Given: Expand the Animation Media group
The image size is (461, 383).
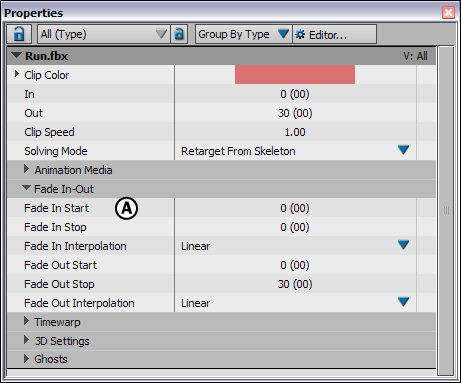Looking at the screenshot, I should (x=26, y=169).
